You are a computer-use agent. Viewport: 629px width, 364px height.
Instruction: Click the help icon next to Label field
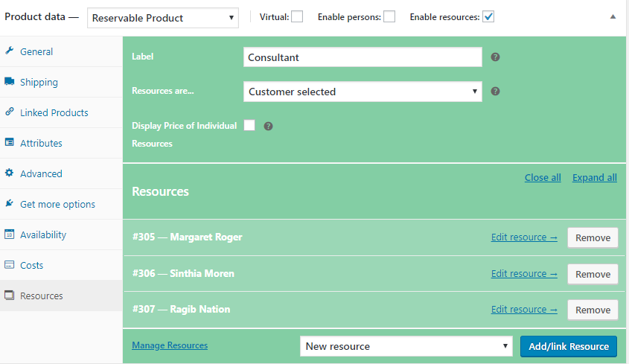tap(495, 57)
